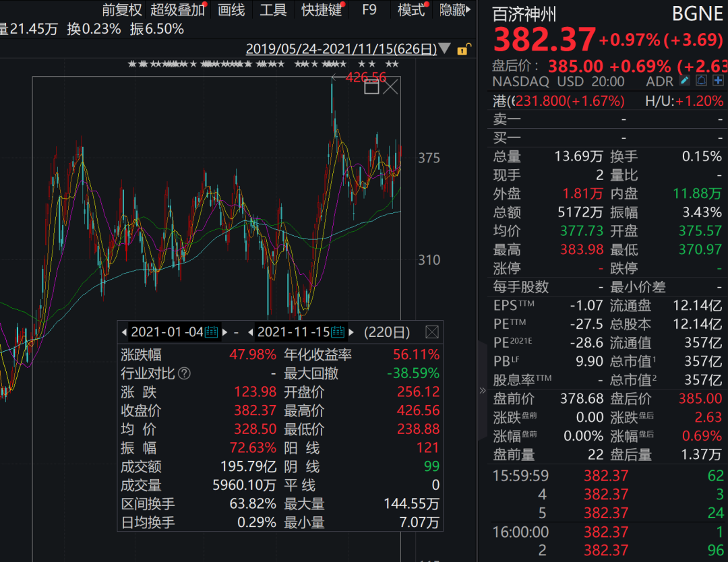
Task: Click the help icon beside 行业对比
Action: point(184,373)
